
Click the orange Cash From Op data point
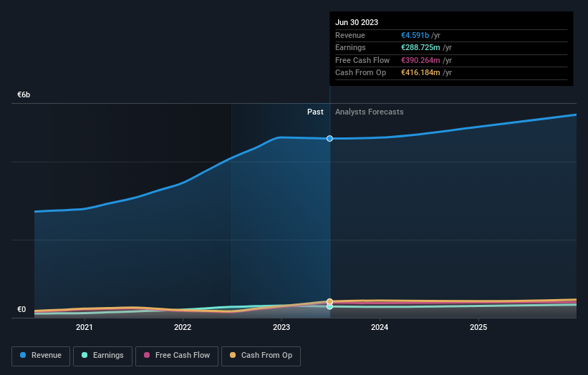pos(329,301)
